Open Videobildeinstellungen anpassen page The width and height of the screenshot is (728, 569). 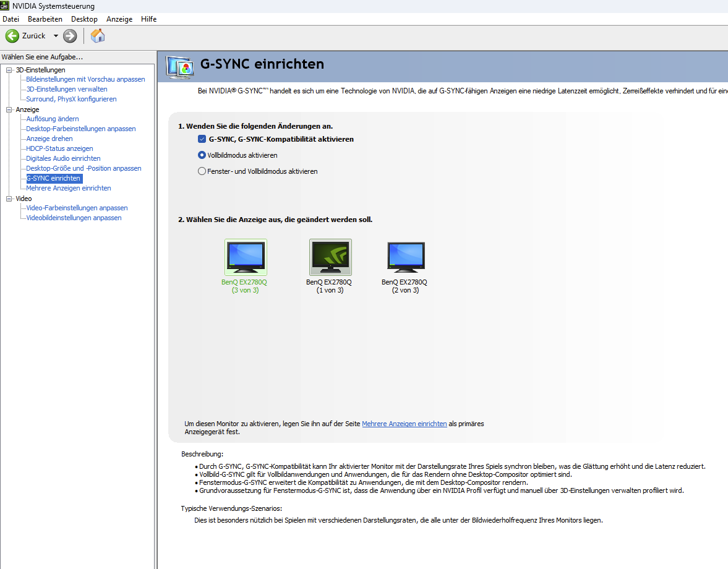point(74,218)
